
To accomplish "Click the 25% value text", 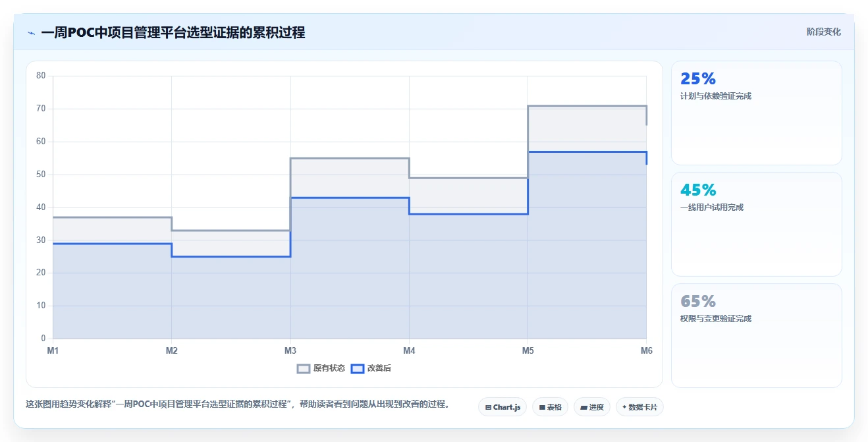I will click(698, 79).
